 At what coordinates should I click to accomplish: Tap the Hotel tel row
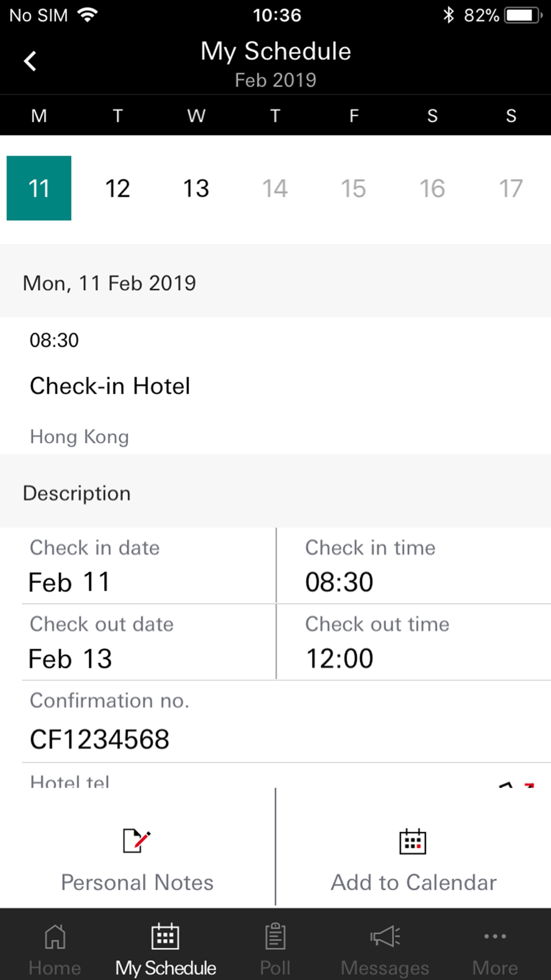point(70,780)
